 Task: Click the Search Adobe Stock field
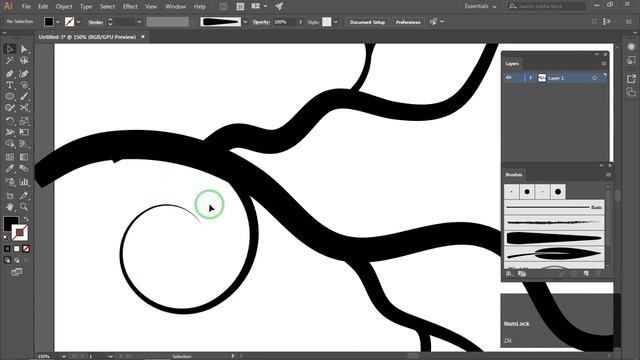(547, 6)
